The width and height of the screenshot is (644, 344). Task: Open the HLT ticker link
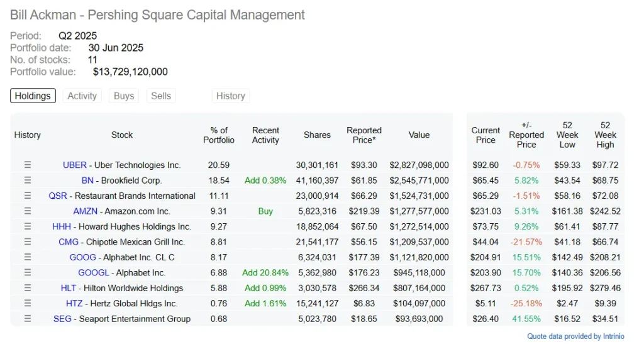[x=68, y=288]
